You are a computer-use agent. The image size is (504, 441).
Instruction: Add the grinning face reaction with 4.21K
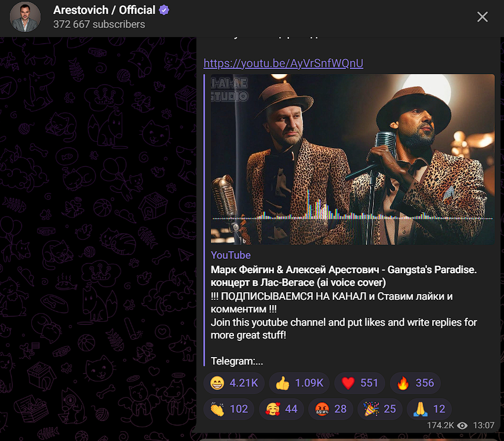pos(234,383)
